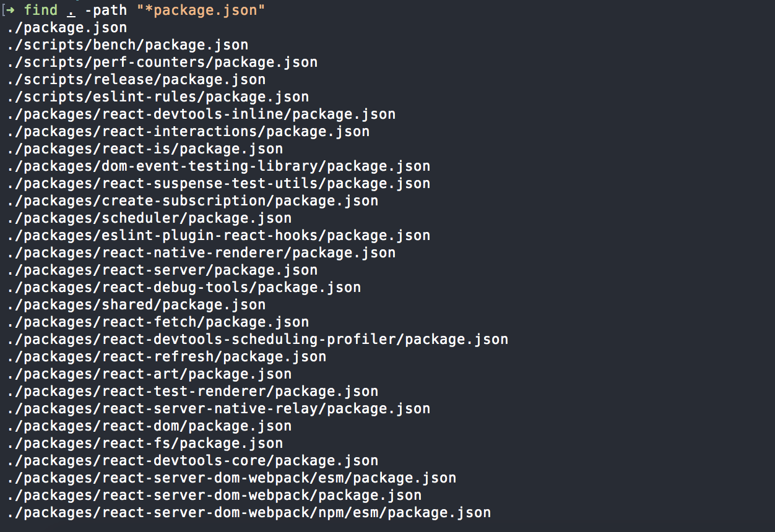
Task: Click the react-server-dom-webpack/npm/esm/package.json last line
Action: click(x=249, y=513)
